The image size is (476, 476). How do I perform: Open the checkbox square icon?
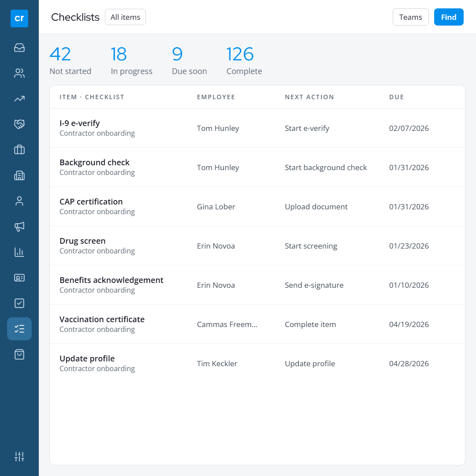point(19,303)
